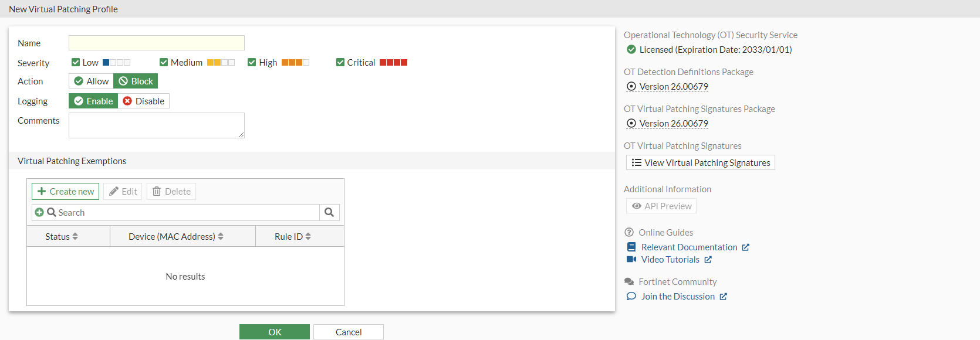This screenshot has height=340, width=980.
Task: Sort by Device (MAC Address) column
Action: [x=176, y=237]
